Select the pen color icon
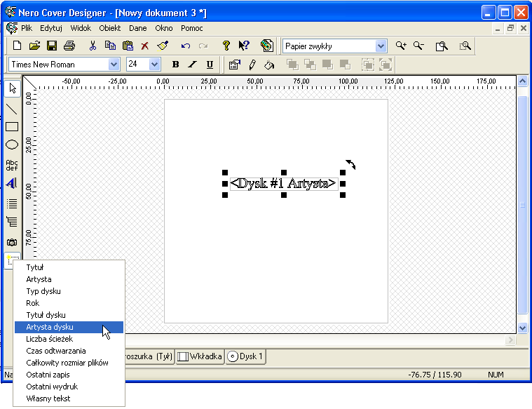The width and height of the screenshot is (532, 409). tap(252, 65)
